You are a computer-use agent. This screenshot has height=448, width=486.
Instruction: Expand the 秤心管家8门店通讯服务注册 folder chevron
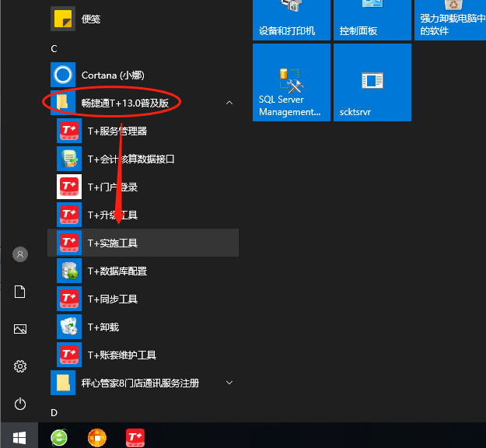(229, 383)
